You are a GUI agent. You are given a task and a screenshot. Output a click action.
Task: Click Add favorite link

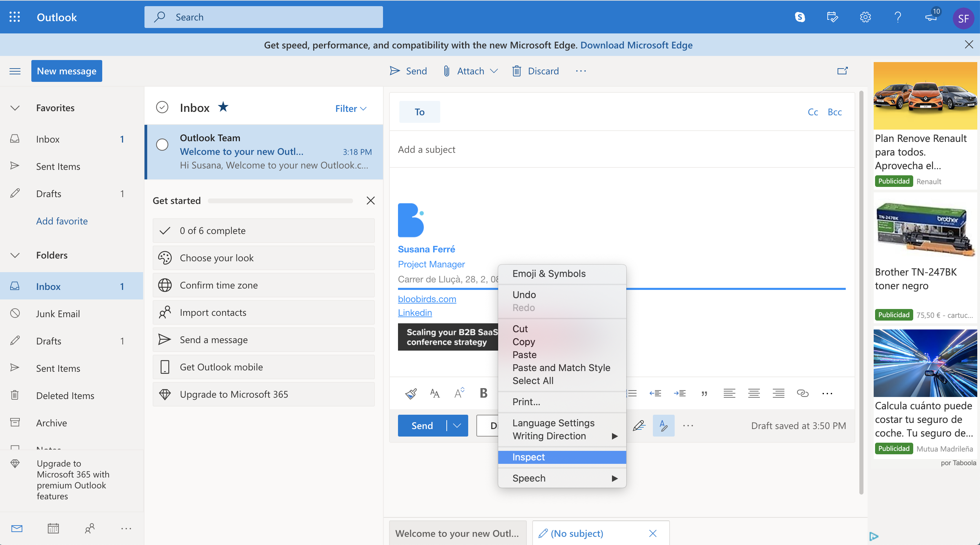62,221
